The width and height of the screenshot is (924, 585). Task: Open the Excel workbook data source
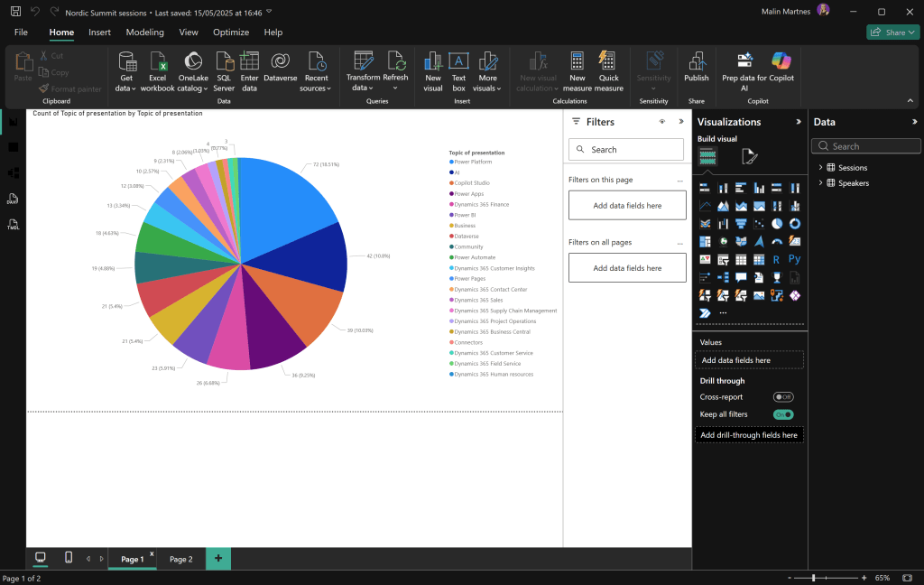click(x=158, y=61)
